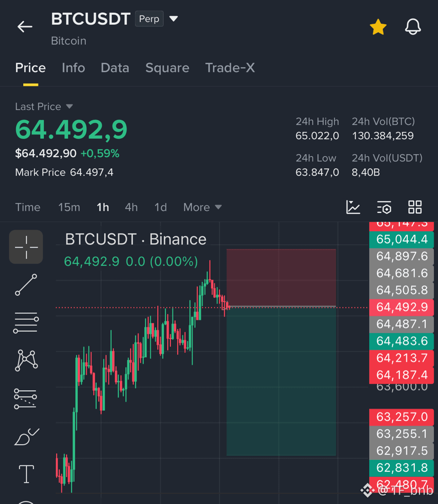Select the 1d interval
Image resolution: width=438 pixels, height=504 pixels.
coord(161,208)
